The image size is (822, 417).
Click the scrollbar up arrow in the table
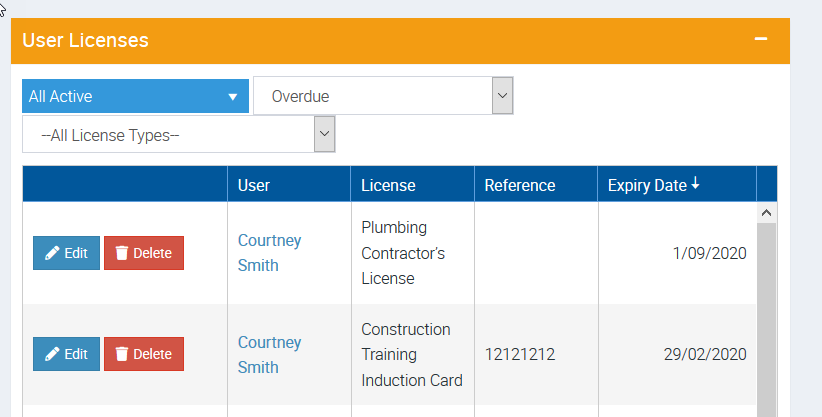click(x=766, y=212)
